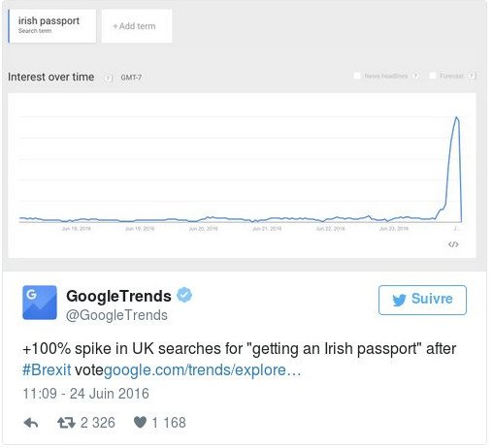This screenshot has width=493, height=448.
Task: Follow GoogleTrends with Suivre button
Action: (422, 300)
